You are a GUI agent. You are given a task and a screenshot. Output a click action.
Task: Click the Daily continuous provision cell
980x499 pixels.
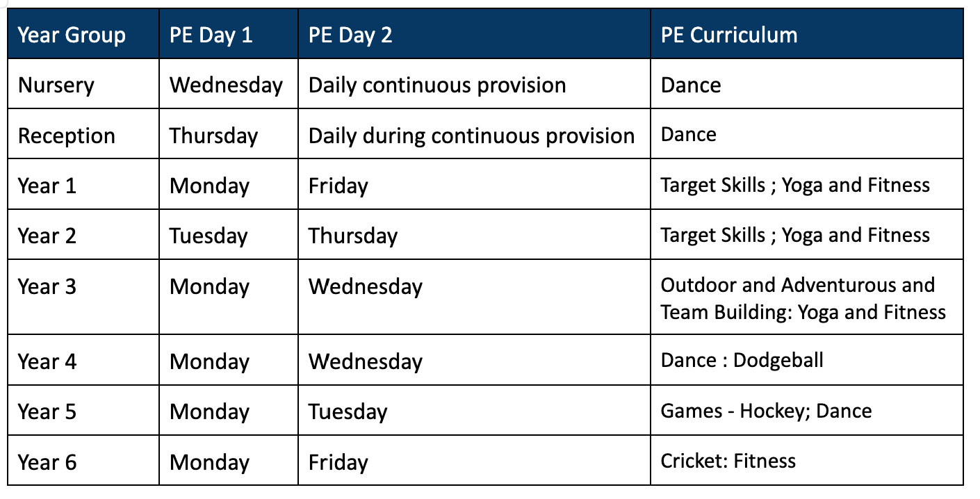[x=437, y=85]
